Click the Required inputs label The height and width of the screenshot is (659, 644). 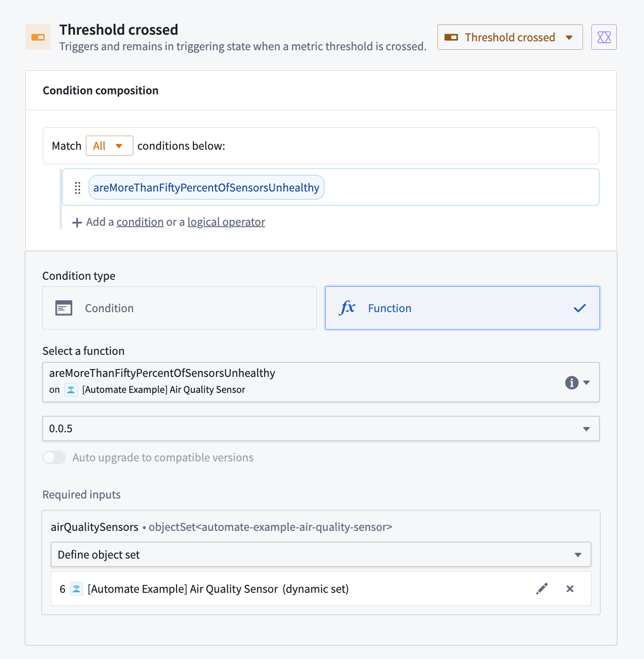[x=81, y=495]
